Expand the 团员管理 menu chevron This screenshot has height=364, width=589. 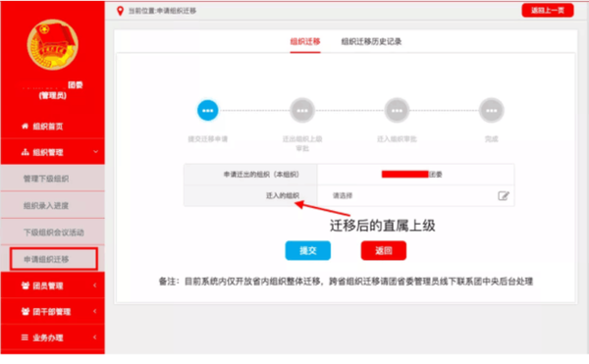[94, 286]
